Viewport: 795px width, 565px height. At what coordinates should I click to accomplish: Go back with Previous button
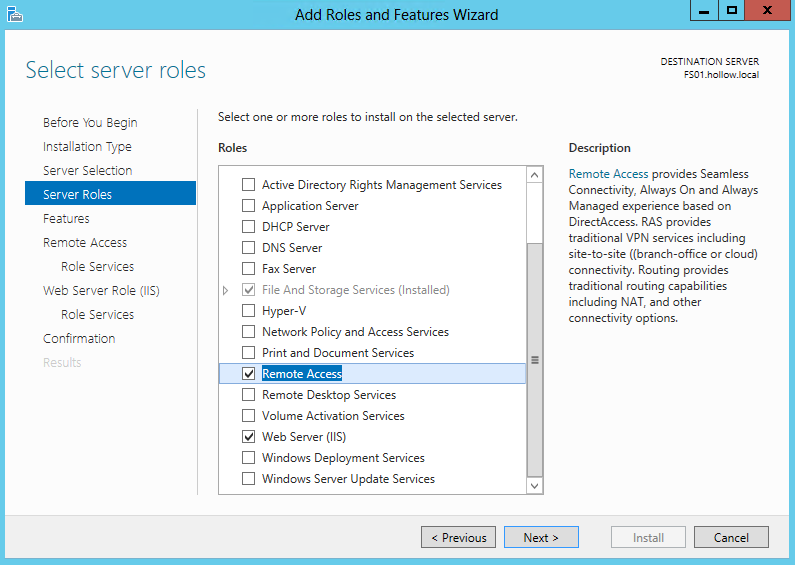(459, 538)
